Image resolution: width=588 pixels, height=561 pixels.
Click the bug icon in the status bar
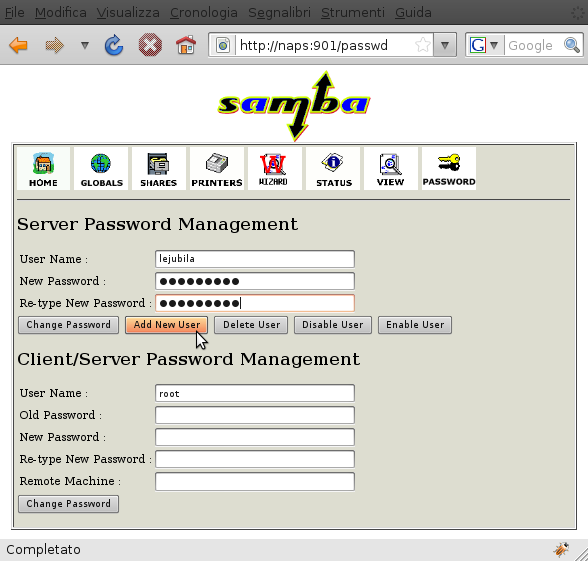(x=561, y=550)
